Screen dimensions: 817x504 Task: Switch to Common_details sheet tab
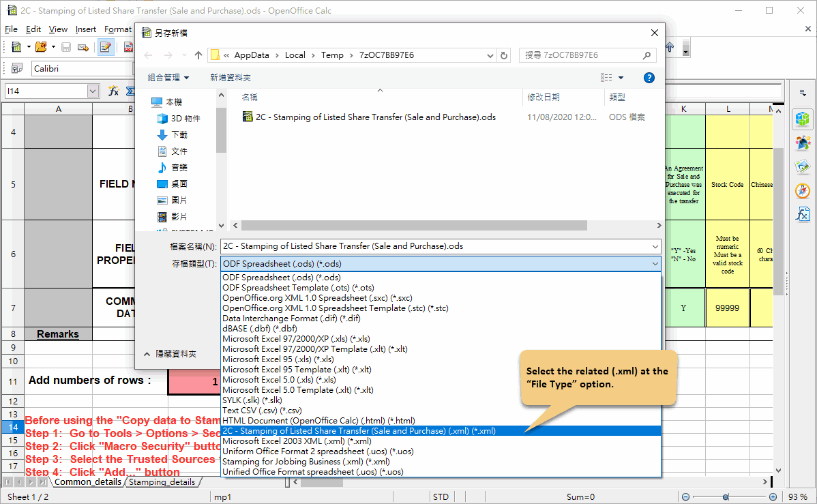87,482
